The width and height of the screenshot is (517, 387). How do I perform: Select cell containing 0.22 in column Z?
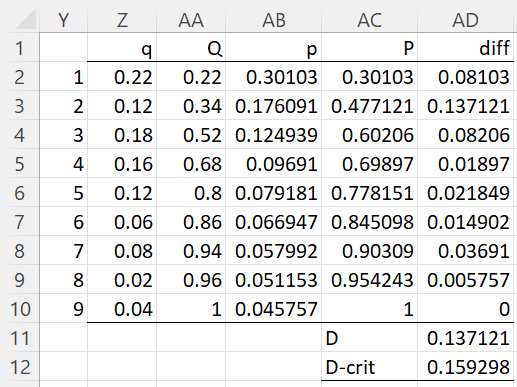122,77
